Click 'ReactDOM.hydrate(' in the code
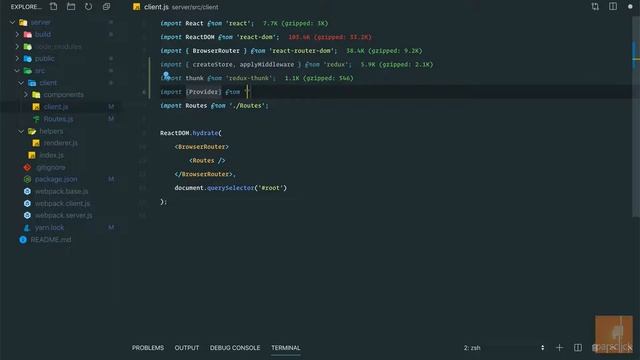 [x=191, y=133]
